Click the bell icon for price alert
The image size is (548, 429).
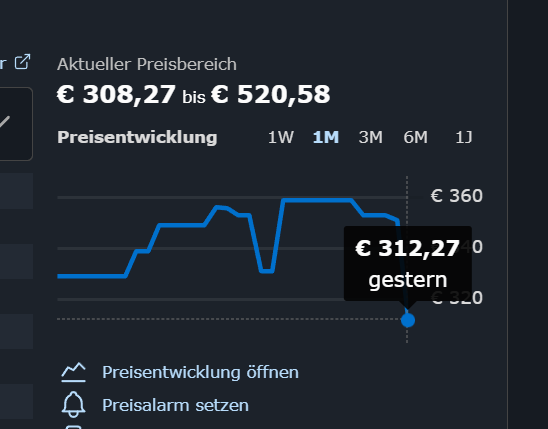[73, 405]
